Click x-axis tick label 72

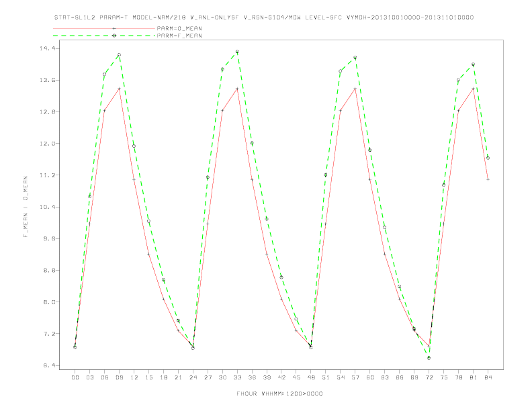429,377
